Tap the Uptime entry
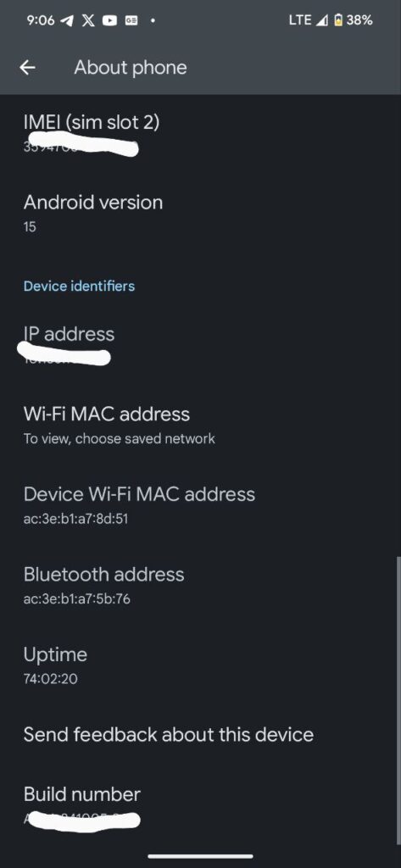This screenshot has height=868, width=401. [200, 665]
